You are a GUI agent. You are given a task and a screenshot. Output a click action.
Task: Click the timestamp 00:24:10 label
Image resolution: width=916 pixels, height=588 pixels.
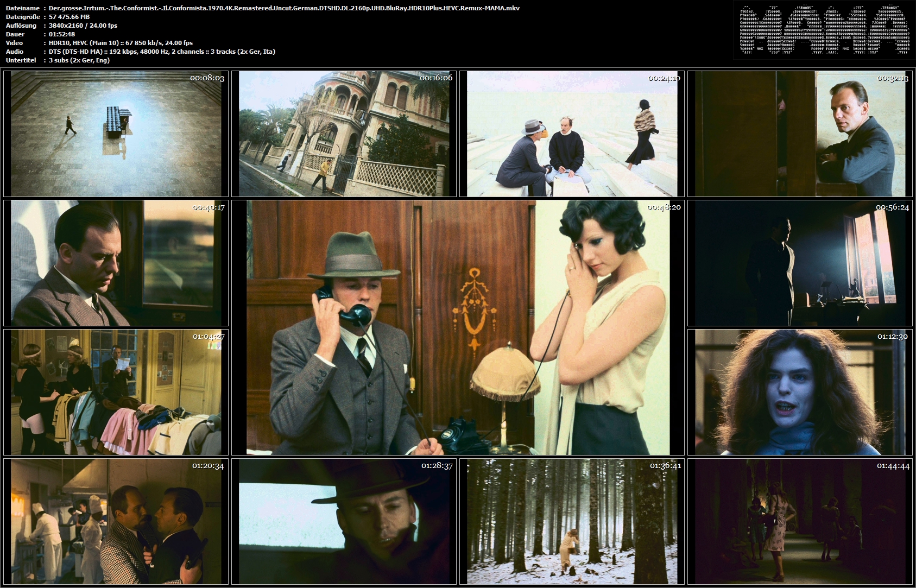tap(664, 78)
